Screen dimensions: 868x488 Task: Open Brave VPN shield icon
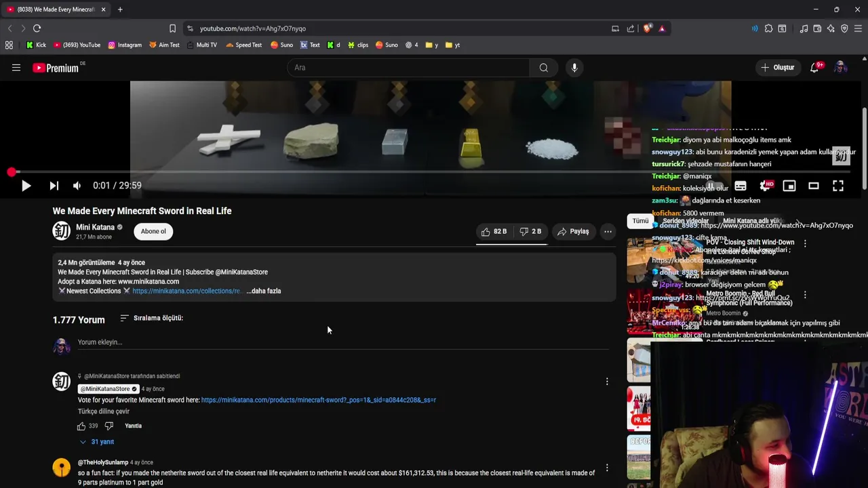(844, 28)
